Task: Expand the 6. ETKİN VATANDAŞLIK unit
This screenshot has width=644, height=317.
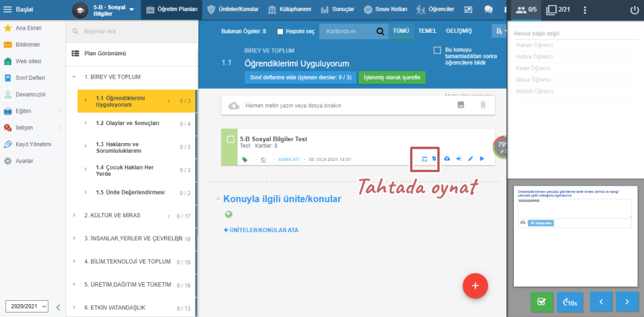Action: point(74,307)
